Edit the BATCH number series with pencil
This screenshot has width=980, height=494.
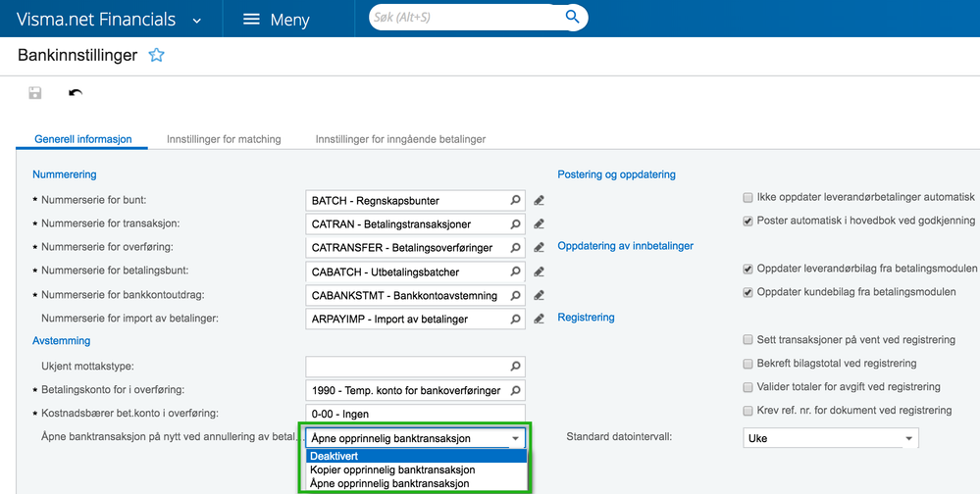tap(539, 201)
